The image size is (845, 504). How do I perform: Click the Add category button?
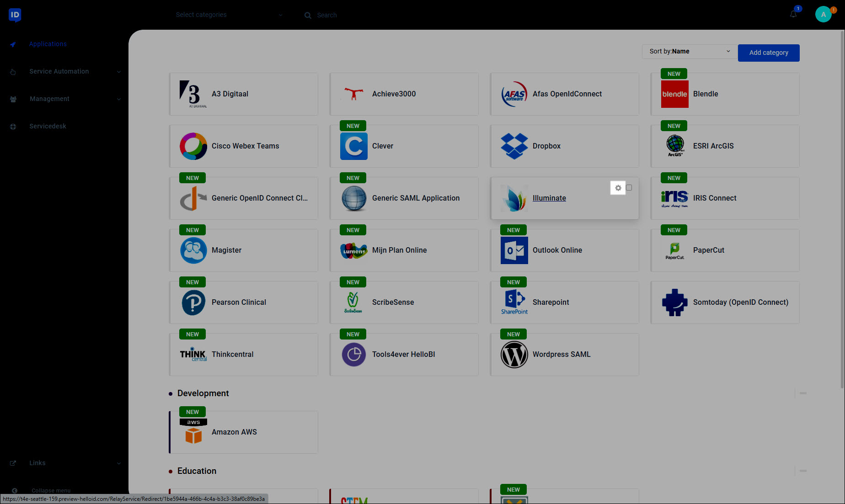[x=769, y=53]
